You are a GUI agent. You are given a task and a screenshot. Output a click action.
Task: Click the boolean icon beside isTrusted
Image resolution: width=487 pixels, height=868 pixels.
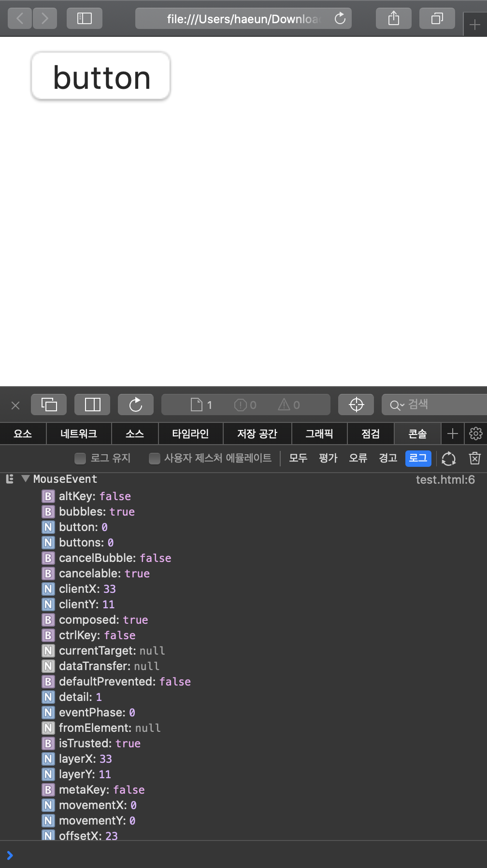48,743
